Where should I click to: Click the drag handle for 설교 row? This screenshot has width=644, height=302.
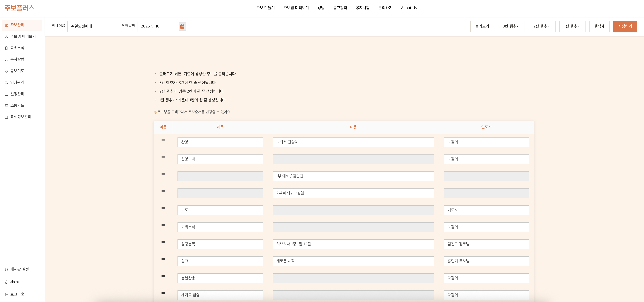[163, 259]
